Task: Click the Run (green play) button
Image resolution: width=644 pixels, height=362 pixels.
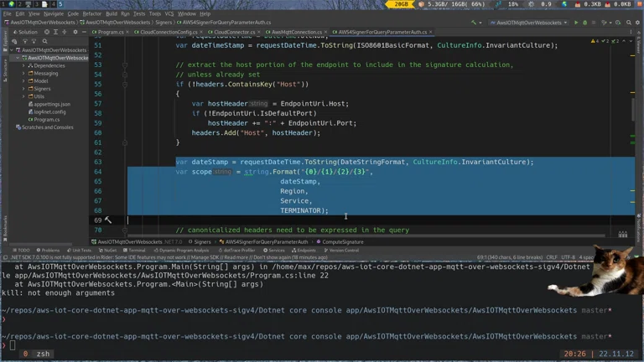Action: click(x=576, y=23)
